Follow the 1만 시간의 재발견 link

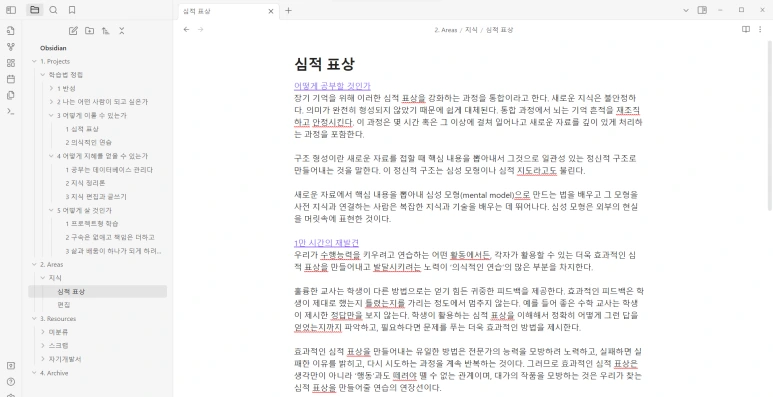(x=326, y=243)
